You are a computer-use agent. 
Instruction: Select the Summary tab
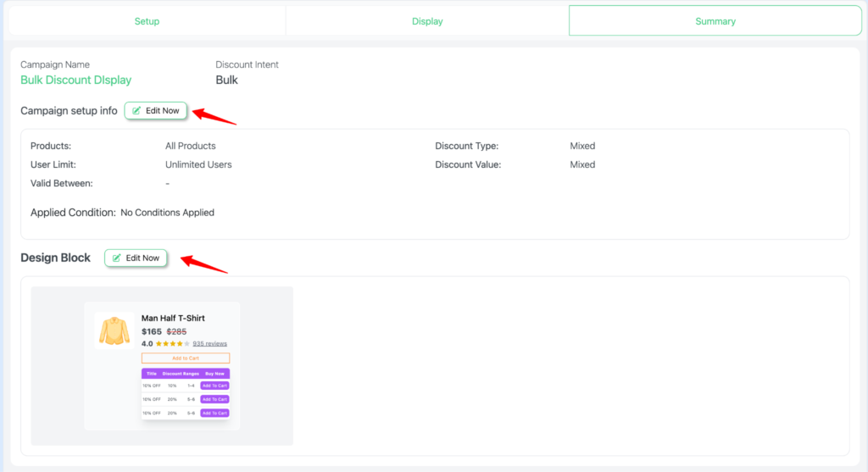point(715,21)
